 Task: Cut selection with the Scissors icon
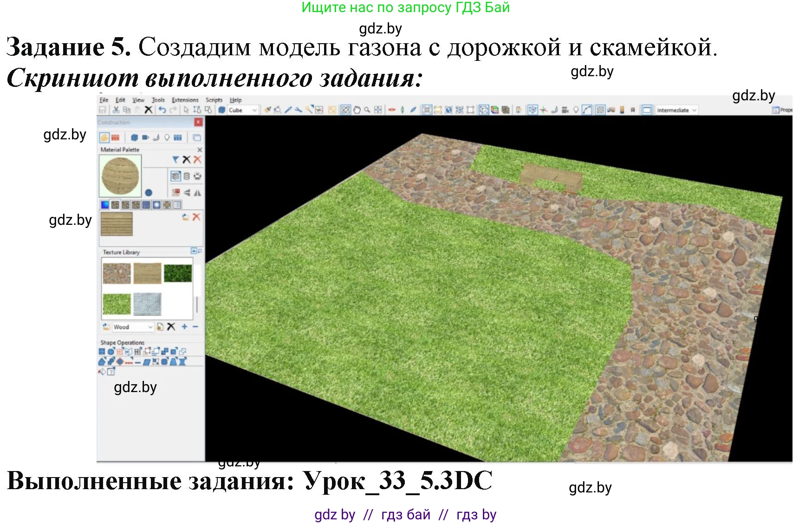(x=116, y=110)
